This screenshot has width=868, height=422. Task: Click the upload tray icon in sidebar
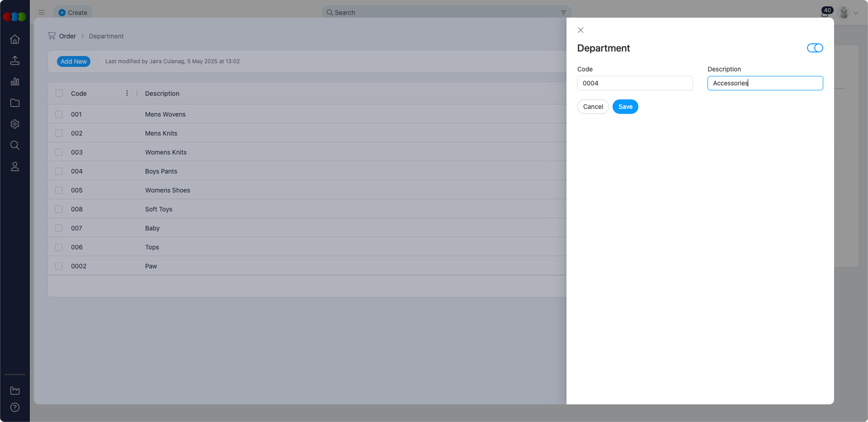(15, 61)
